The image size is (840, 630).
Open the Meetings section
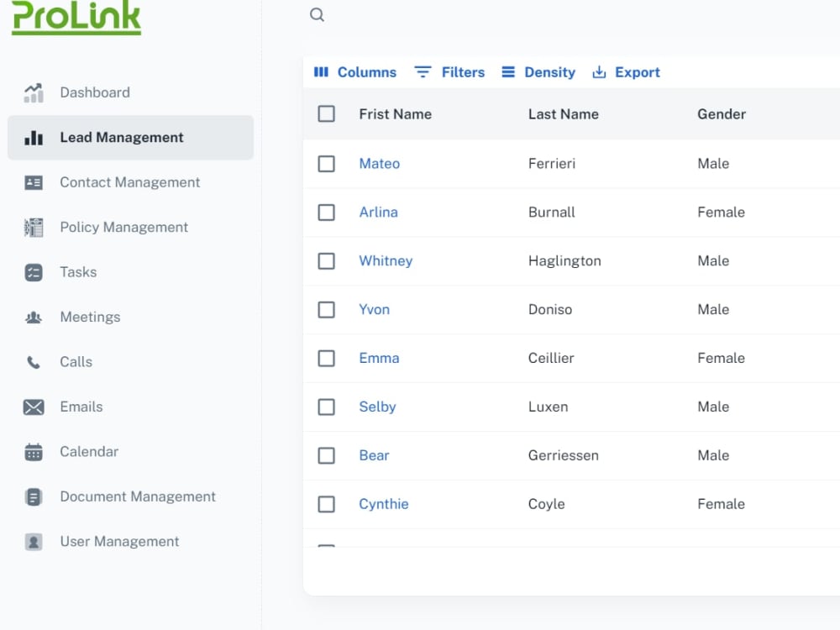[90, 318]
